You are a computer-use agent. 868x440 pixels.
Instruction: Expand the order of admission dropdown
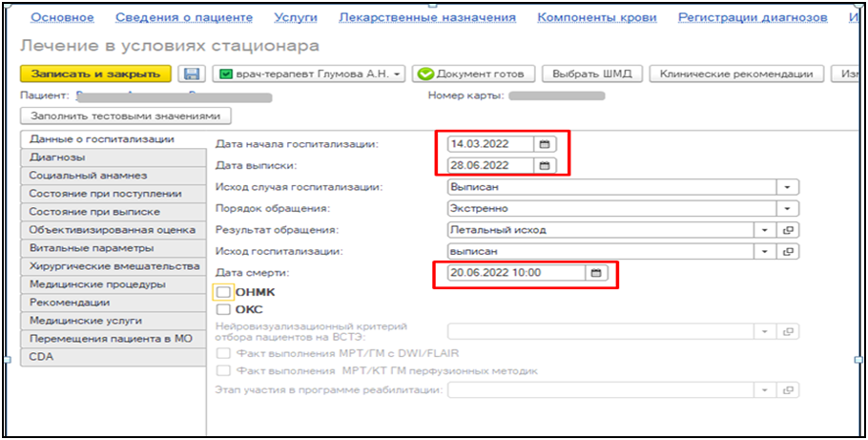click(788, 208)
